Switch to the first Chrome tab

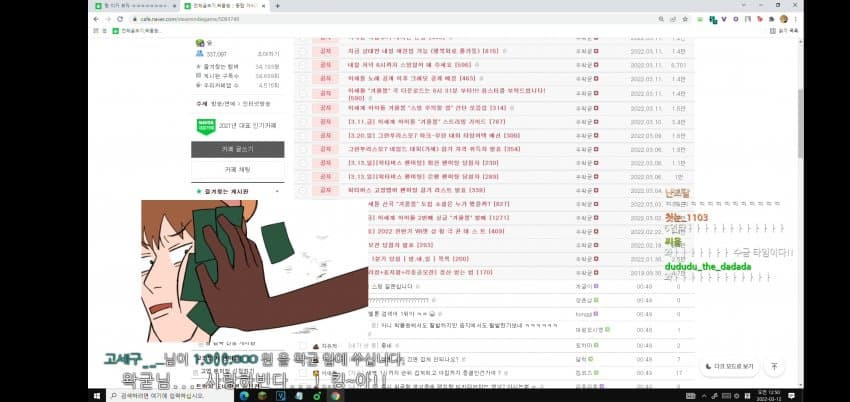coord(135,6)
